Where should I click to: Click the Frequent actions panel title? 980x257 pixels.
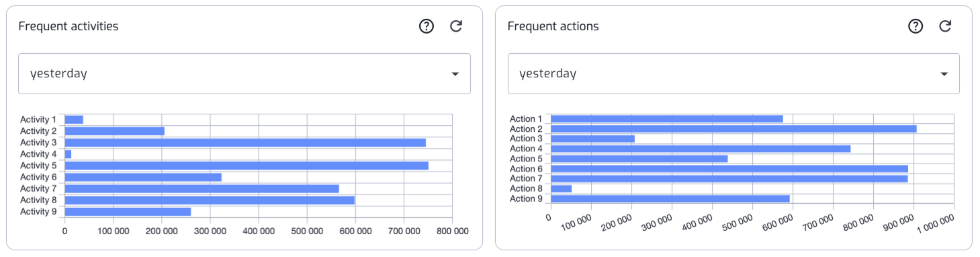point(553,26)
